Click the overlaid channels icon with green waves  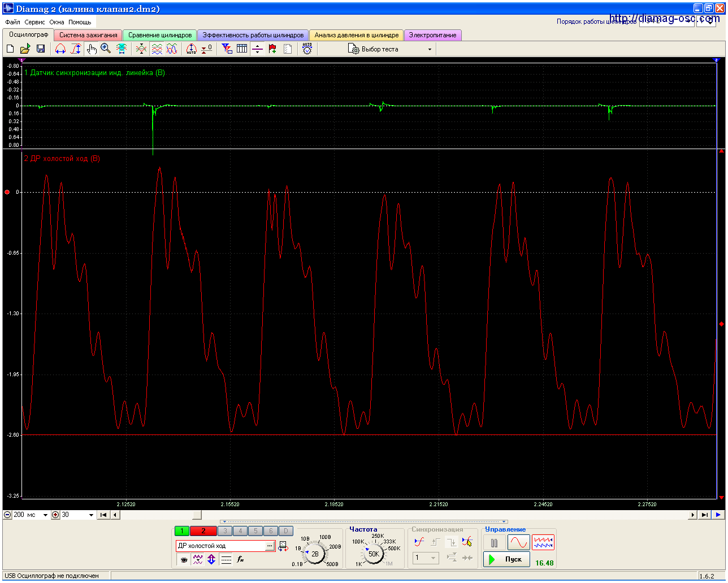pyautogui.click(x=141, y=49)
